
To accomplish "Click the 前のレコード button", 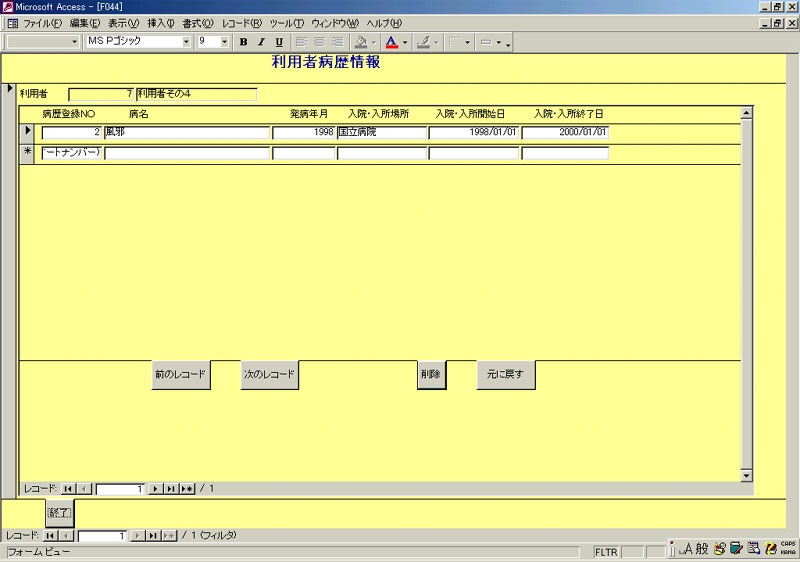I will point(181,375).
